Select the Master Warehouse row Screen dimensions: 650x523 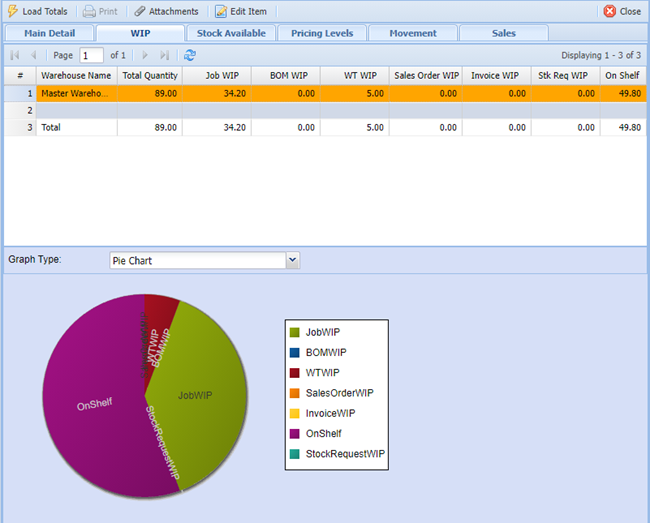coord(76,92)
